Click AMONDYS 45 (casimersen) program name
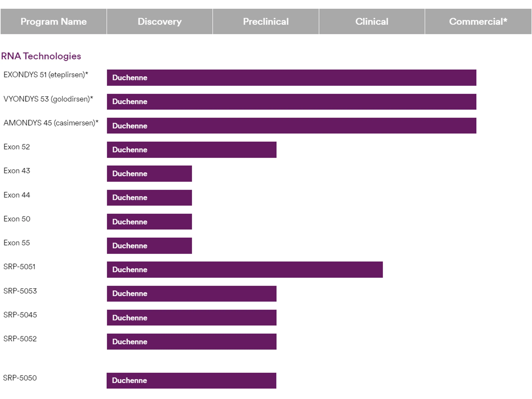Image resolution: width=532 pixels, height=399 pixels. tap(51, 123)
